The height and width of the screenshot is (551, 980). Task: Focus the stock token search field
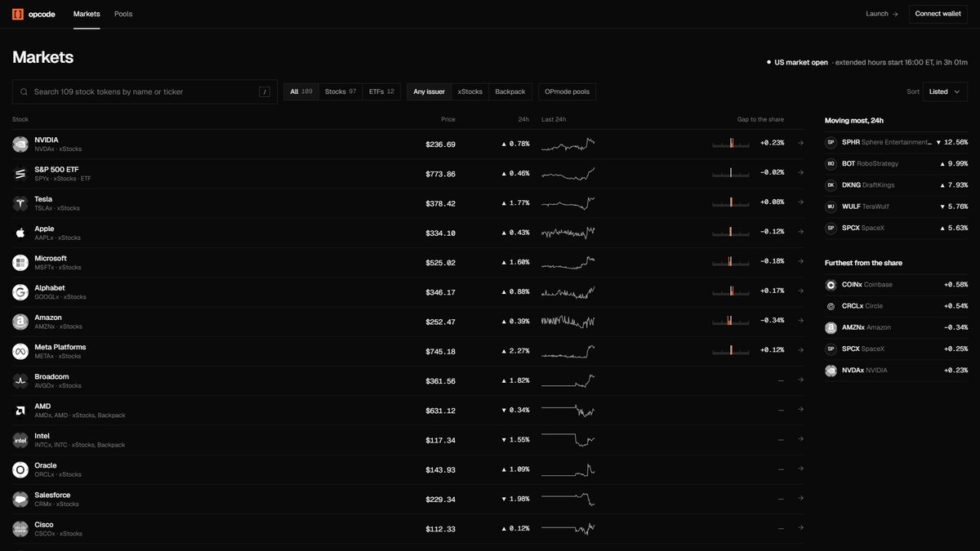(x=145, y=92)
